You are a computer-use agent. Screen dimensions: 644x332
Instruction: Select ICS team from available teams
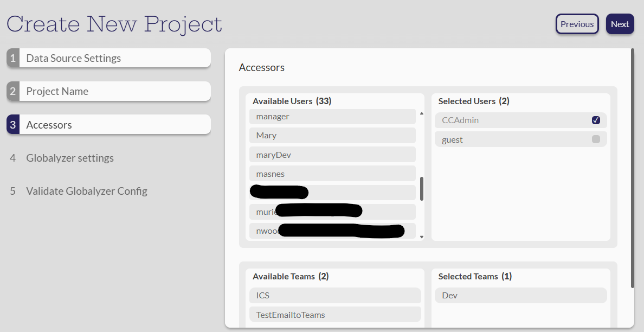tap(335, 296)
